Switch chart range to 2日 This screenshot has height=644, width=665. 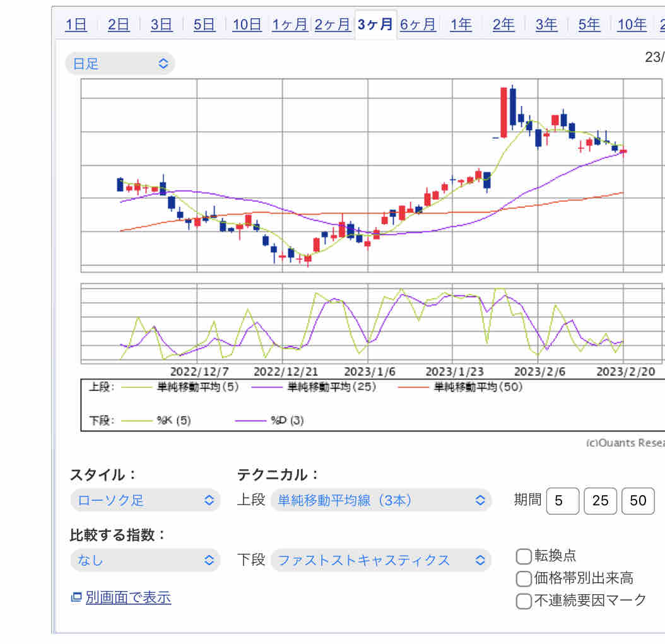(x=119, y=25)
